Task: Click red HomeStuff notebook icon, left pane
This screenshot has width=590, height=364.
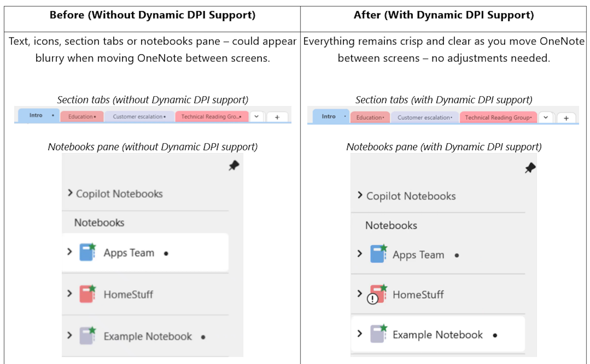Action: tap(87, 294)
